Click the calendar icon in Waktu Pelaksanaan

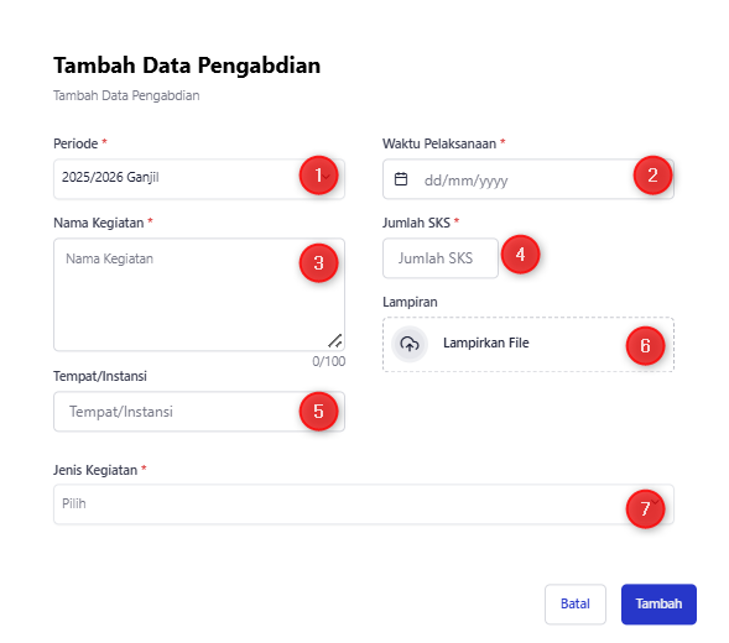click(x=401, y=179)
